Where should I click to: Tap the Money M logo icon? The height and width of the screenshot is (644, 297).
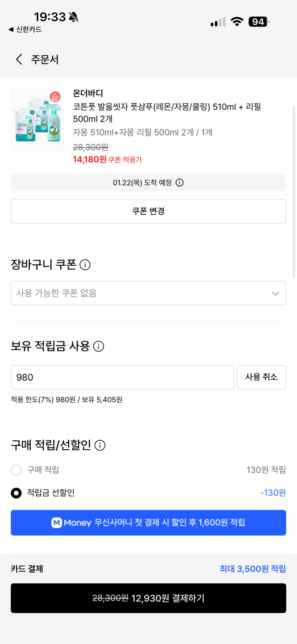point(57,523)
